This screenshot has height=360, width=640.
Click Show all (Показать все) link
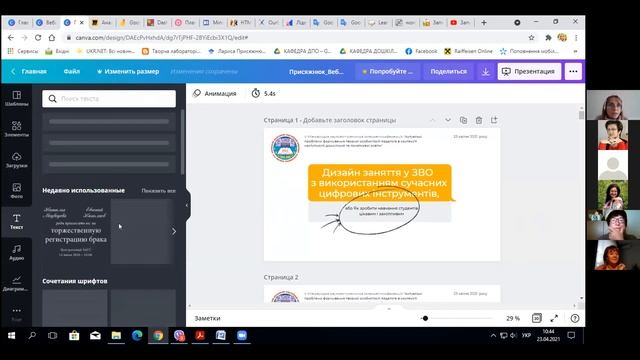tap(159, 191)
